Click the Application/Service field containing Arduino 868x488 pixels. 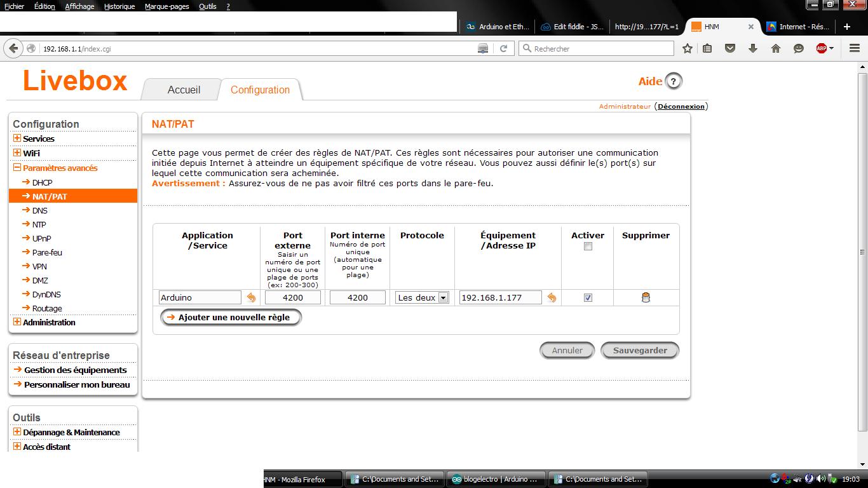200,297
